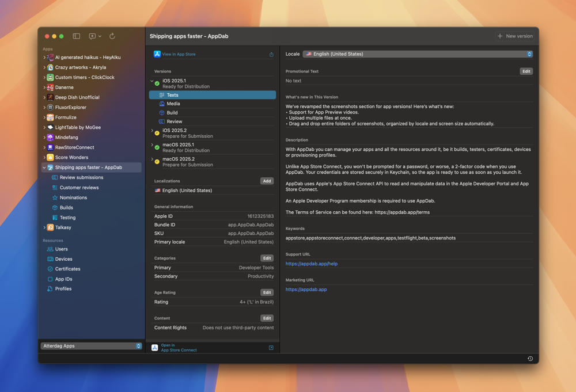Click Add next to Localizations
The width and height of the screenshot is (576, 392).
click(267, 181)
